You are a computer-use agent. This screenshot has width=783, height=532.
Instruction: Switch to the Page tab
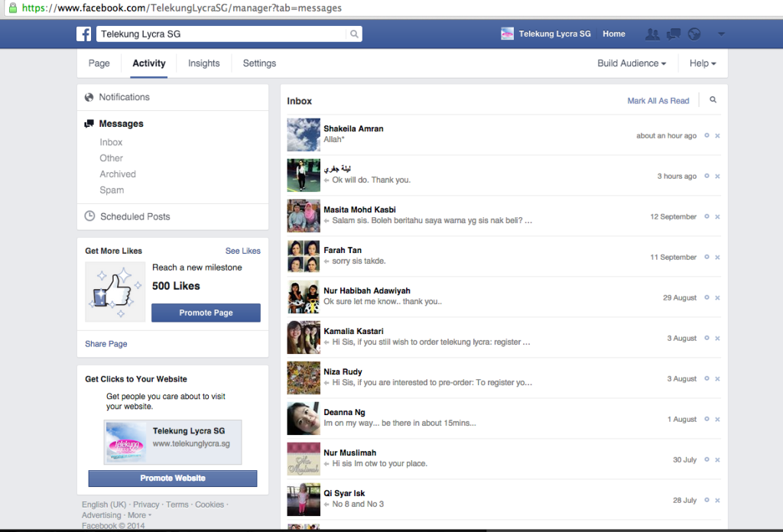99,63
